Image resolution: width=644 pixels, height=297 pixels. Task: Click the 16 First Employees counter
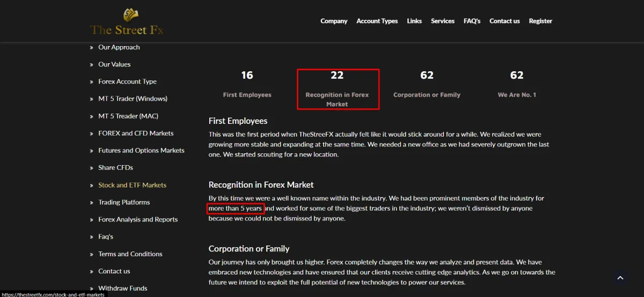pyautogui.click(x=247, y=84)
